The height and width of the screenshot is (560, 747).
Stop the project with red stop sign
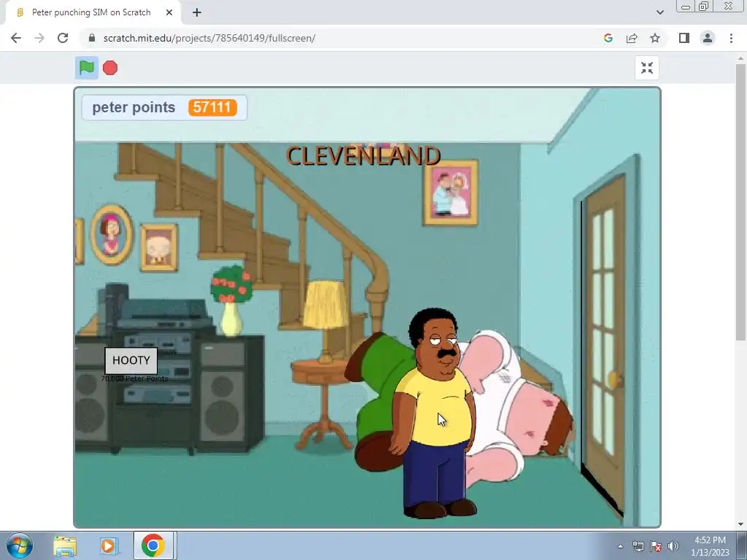110,68
